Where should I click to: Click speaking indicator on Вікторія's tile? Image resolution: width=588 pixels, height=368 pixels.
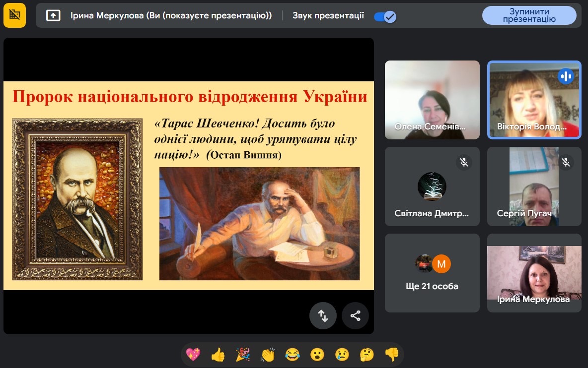point(566,76)
